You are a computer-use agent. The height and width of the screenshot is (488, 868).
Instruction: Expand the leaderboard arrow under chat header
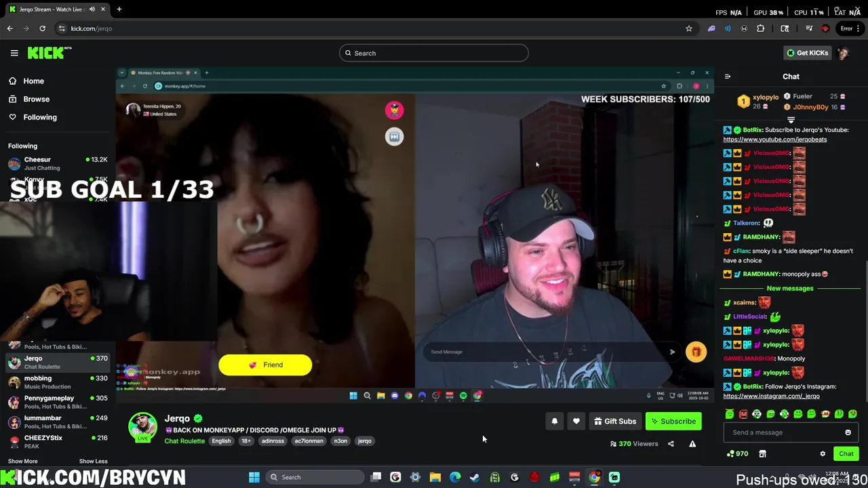pos(791,120)
